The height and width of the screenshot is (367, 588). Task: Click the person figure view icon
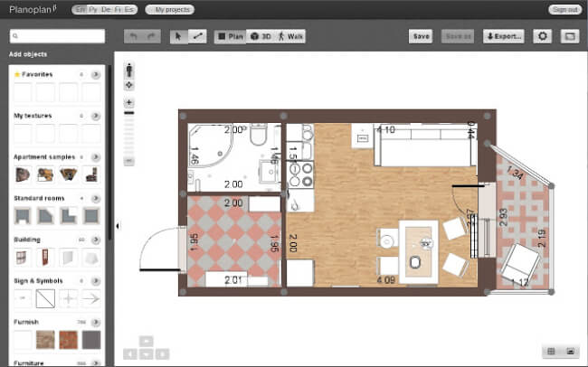pyautogui.click(x=129, y=71)
